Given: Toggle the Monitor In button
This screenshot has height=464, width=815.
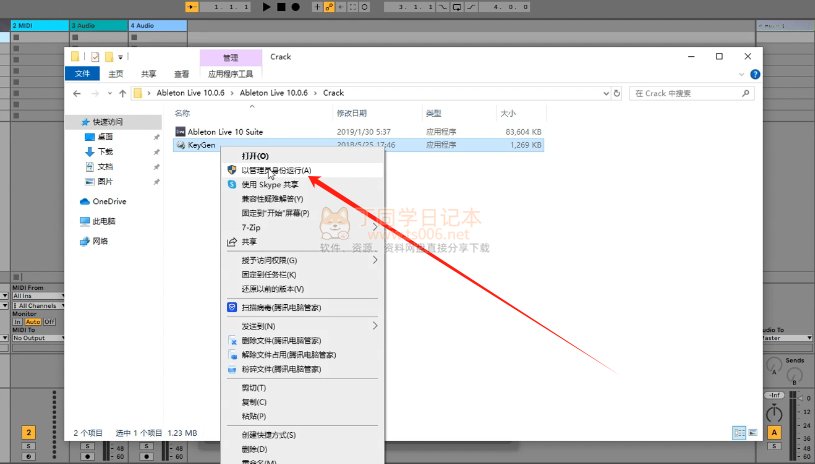Looking at the screenshot, I should [18, 322].
